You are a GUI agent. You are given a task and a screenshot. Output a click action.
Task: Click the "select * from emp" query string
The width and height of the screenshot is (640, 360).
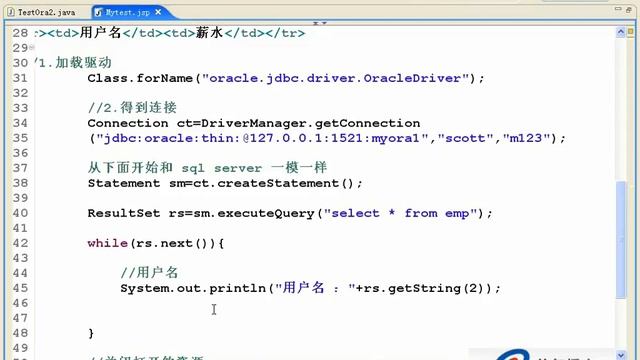[400, 213]
